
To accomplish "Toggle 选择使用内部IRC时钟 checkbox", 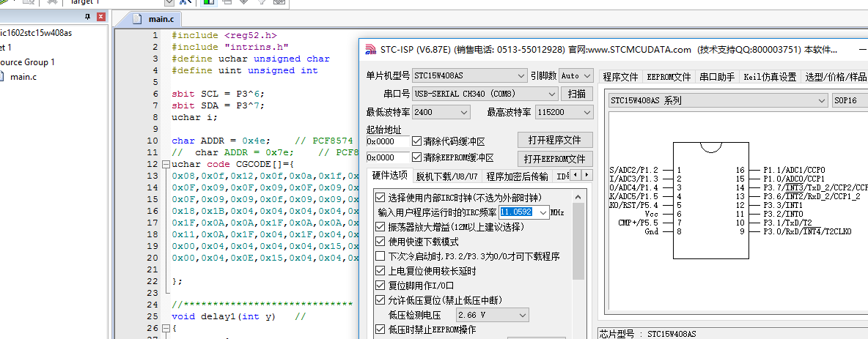I will pyautogui.click(x=380, y=198).
